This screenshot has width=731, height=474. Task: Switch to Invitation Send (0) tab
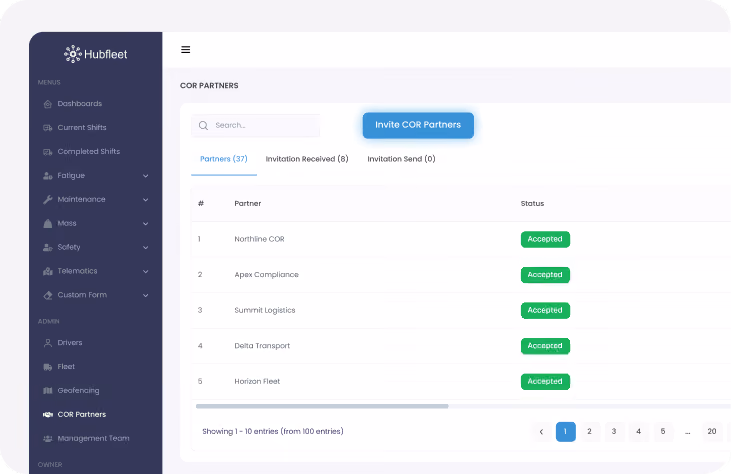point(401,159)
